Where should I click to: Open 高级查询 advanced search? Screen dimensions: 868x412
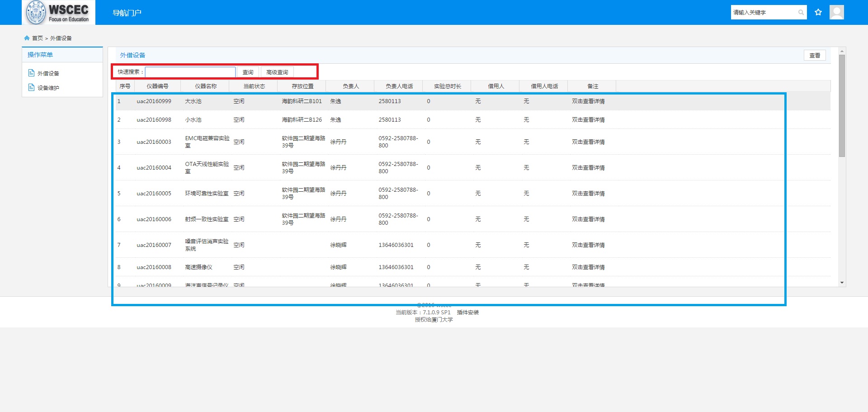click(x=277, y=72)
